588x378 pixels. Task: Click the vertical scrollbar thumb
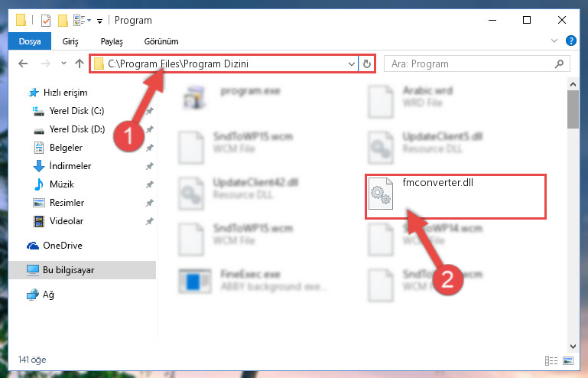pos(573,109)
